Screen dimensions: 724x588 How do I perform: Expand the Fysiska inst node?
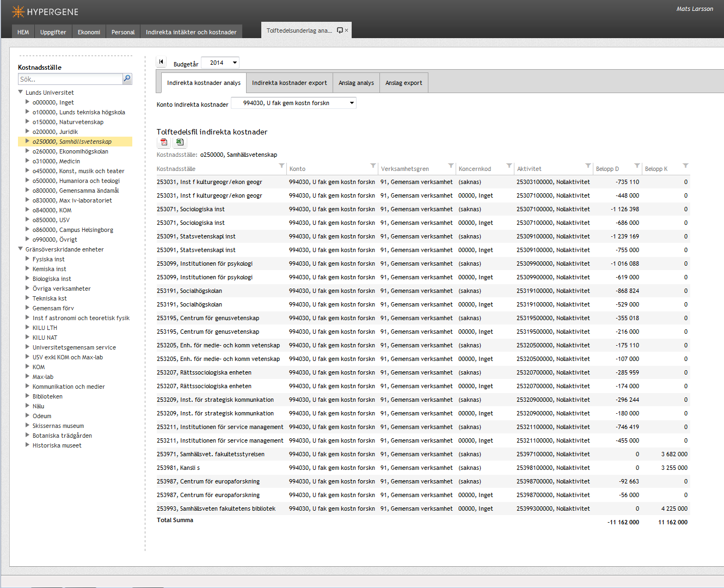click(x=27, y=259)
